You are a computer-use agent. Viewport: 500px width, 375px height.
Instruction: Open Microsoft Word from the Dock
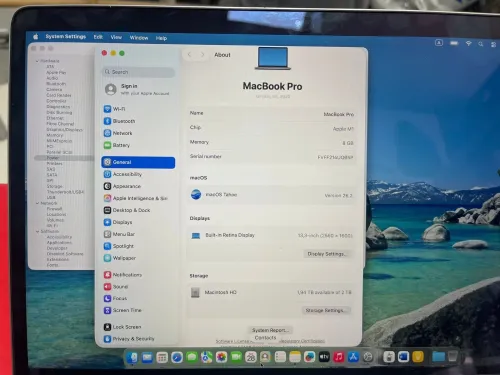[403, 357]
